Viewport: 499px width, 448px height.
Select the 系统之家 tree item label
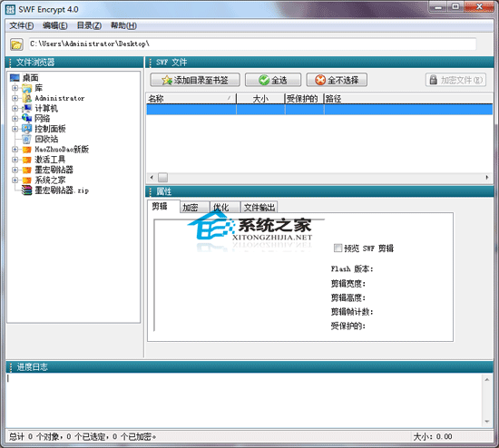coord(50,180)
